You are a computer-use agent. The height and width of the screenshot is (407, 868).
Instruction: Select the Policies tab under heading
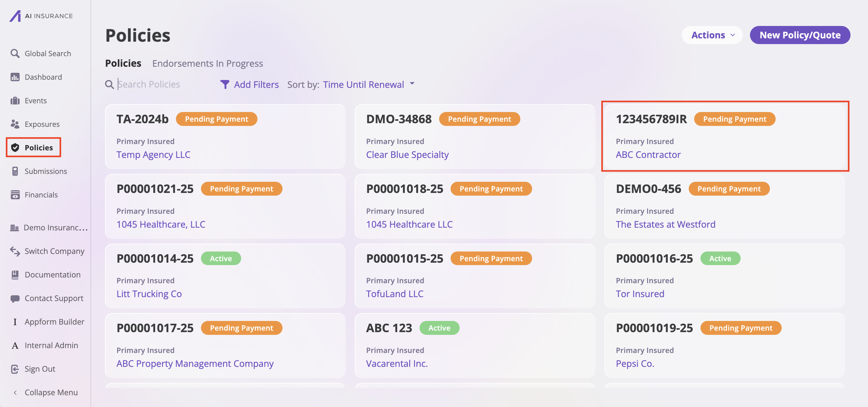coord(123,63)
